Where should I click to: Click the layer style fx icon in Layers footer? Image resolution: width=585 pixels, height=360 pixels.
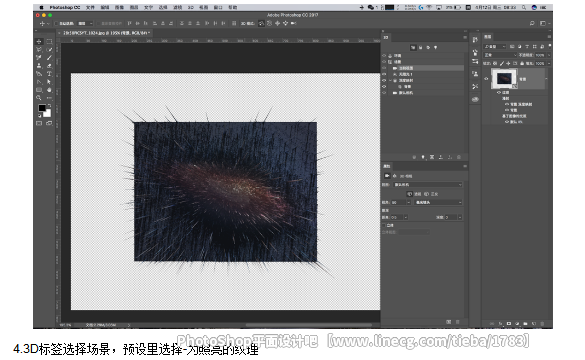(500, 324)
